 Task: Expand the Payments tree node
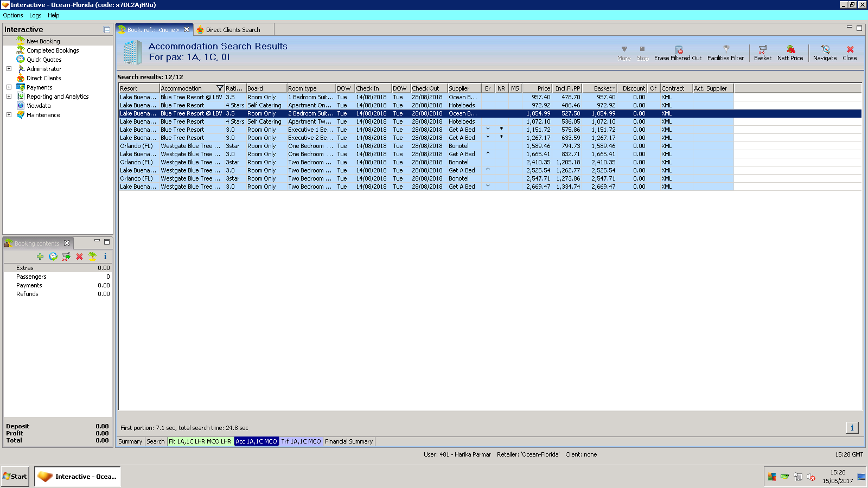pyautogui.click(x=9, y=87)
